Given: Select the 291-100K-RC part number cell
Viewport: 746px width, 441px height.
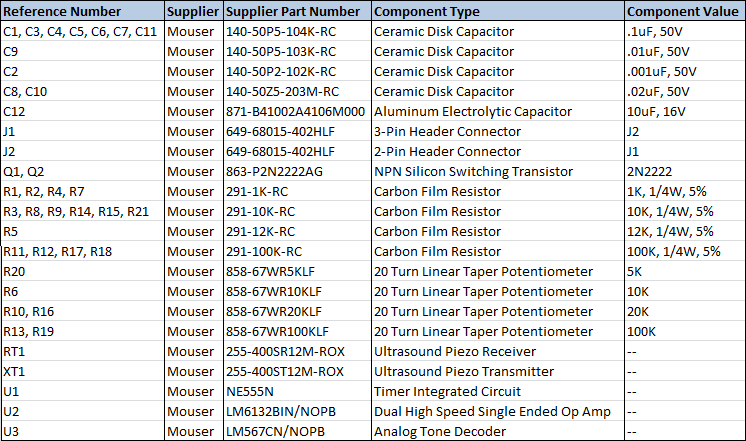Looking at the screenshot, I should tap(297, 251).
